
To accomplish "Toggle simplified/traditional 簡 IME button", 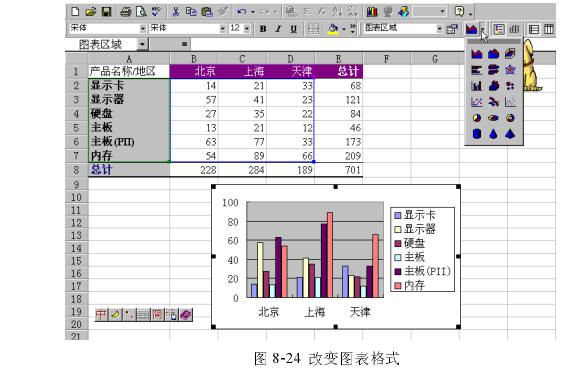I will click(x=157, y=315).
